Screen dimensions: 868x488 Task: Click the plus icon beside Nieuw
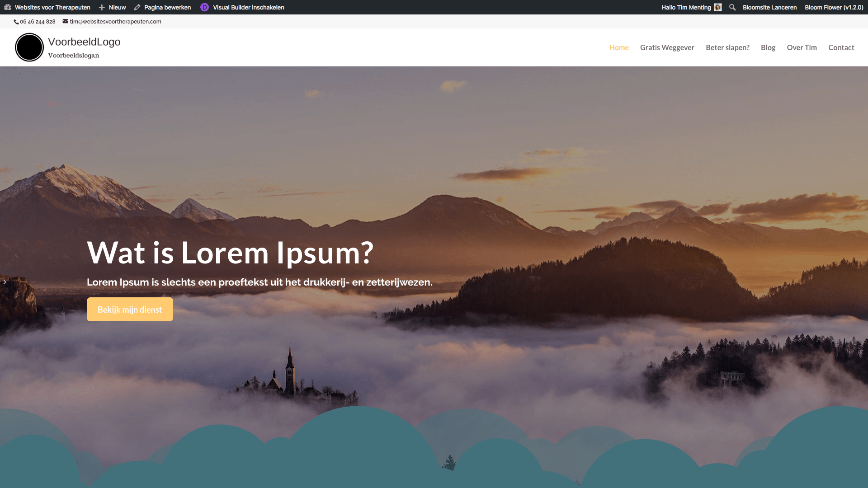click(102, 8)
